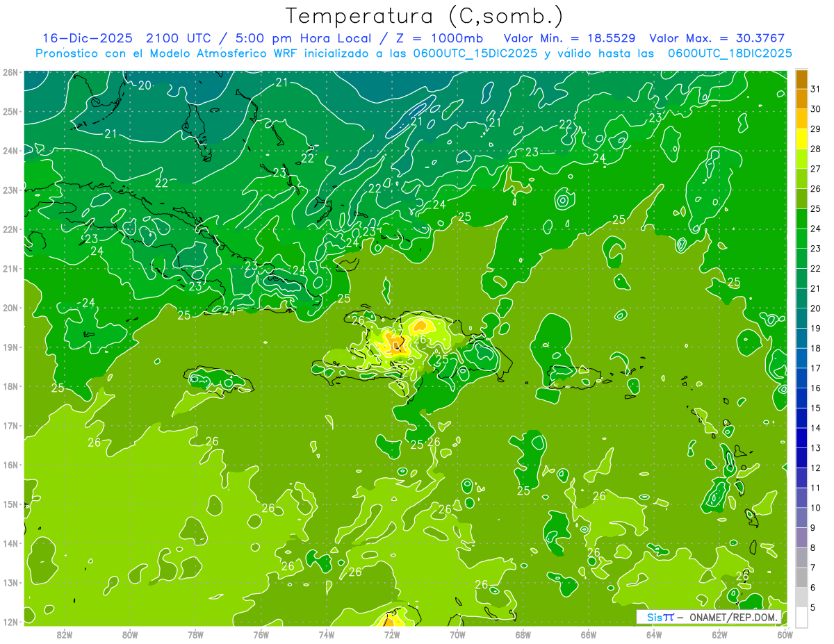Click the 19N latitude axis label
The height and width of the screenshot is (644, 834).
click(x=10, y=347)
